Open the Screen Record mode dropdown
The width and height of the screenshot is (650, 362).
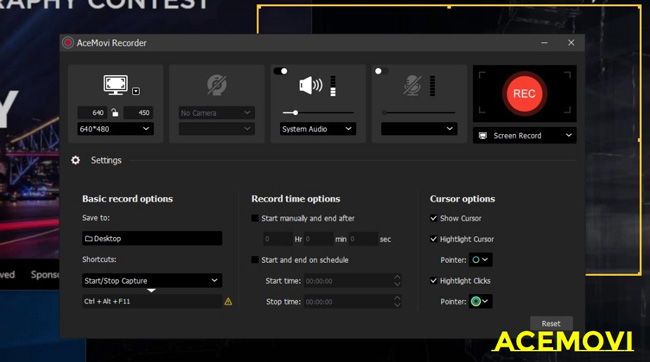pos(524,136)
